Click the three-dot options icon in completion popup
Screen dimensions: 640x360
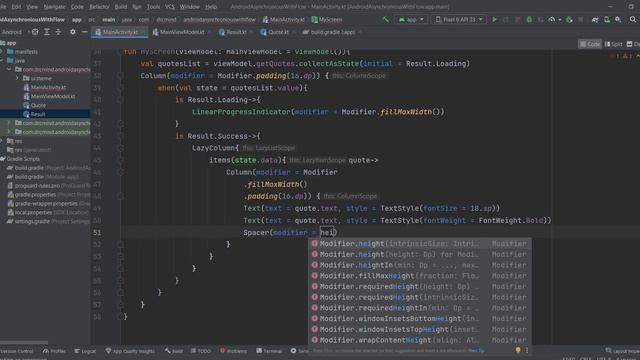[x=527, y=350]
